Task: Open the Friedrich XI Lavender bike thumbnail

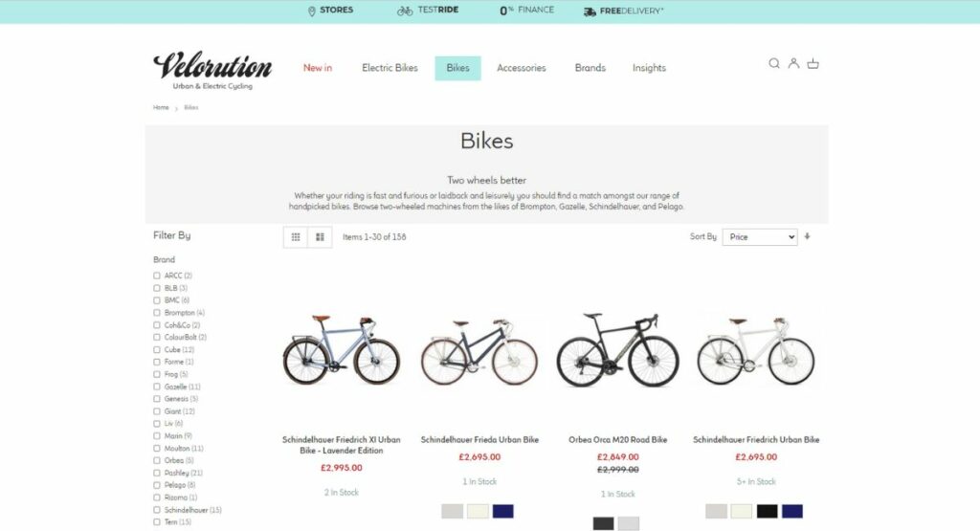Action: pos(342,350)
